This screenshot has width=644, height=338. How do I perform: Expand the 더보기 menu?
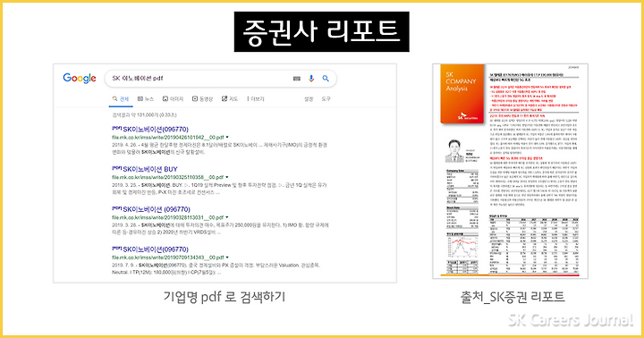(256, 99)
